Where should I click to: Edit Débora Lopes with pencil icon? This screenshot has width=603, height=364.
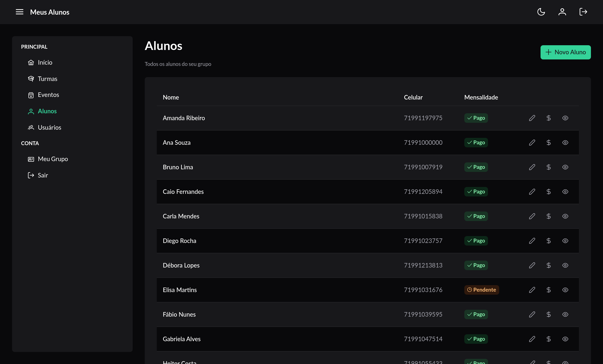click(532, 265)
